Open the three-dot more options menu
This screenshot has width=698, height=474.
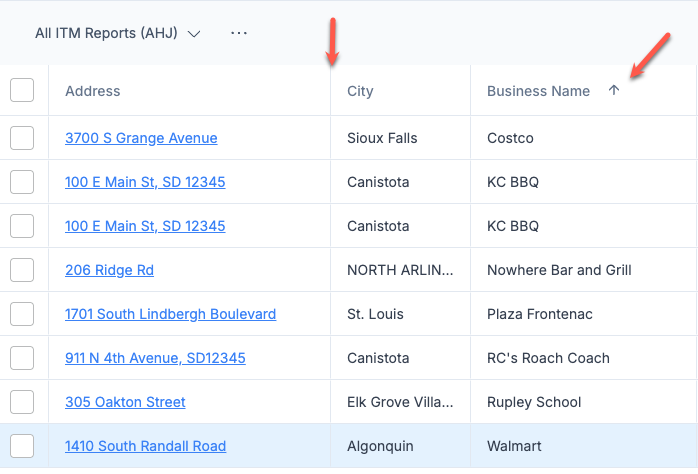click(239, 33)
